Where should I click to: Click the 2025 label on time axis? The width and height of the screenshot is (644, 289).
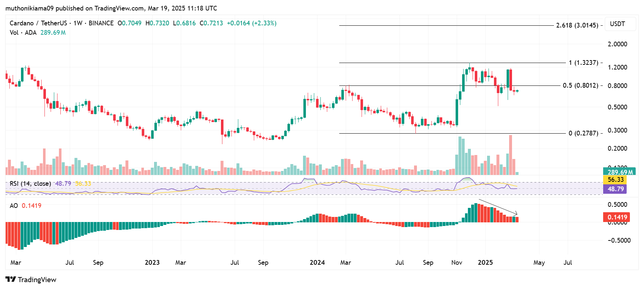pyautogui.click(x=485, y=263)
